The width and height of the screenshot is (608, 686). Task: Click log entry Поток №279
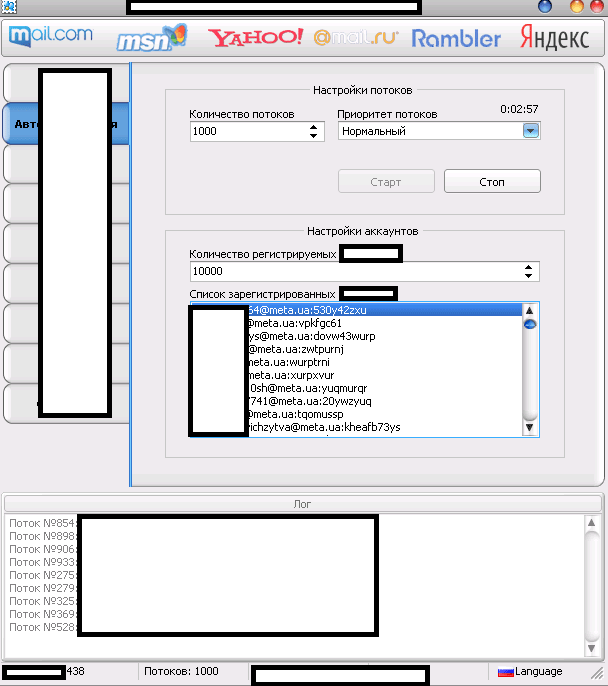point(42,588)
